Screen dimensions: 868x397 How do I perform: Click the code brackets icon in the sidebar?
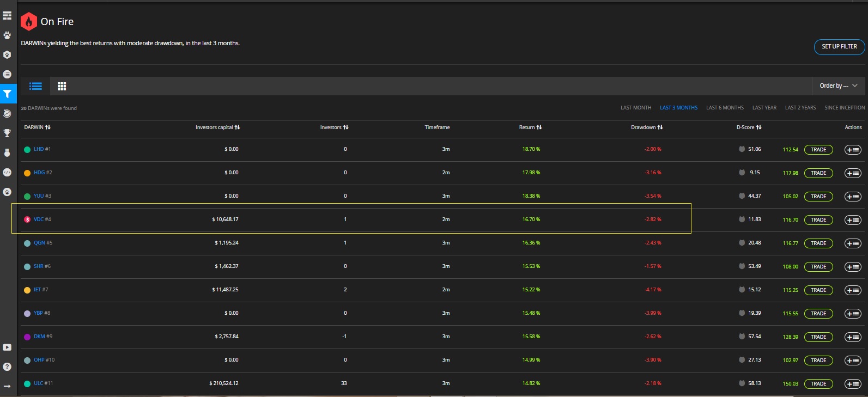coord(7,172)
